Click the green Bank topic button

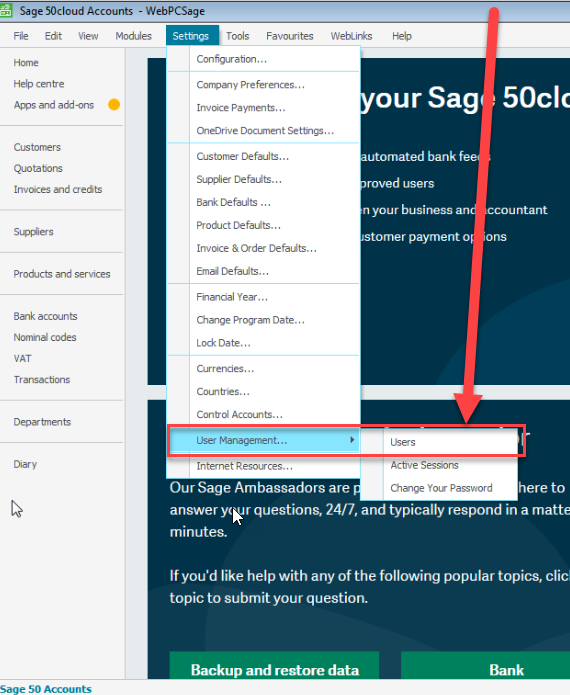click(x=485, y=666)
